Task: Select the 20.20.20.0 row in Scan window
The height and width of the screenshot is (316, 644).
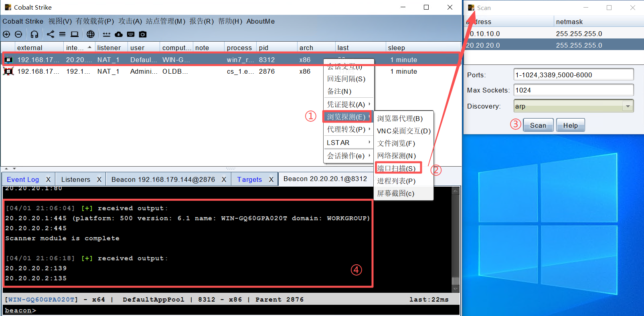Action: [x=554, y=45]
